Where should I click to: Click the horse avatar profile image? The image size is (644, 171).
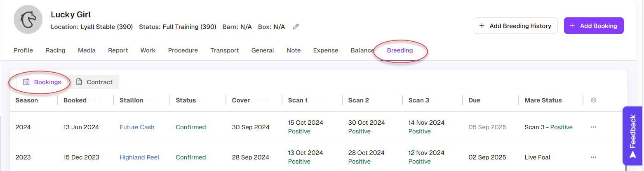point(28,20)
